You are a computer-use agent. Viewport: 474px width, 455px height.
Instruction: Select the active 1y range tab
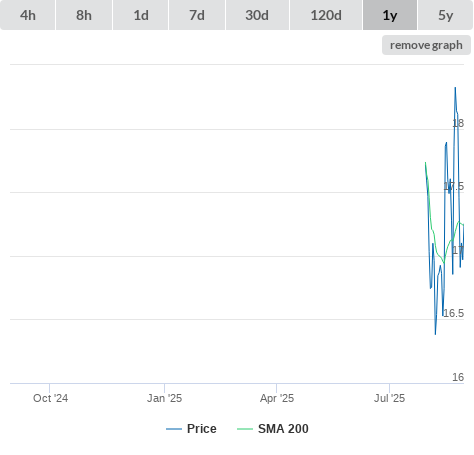[x=390, y=15]
